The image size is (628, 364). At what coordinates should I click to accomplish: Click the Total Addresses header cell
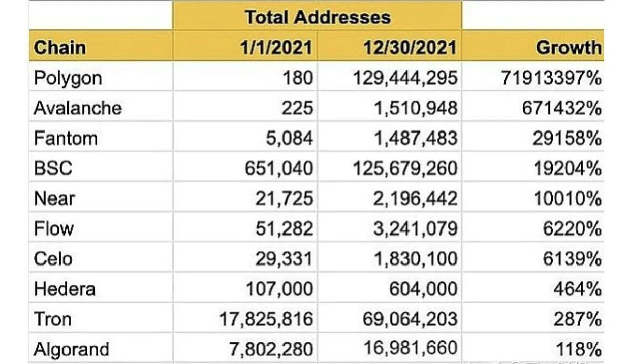click(318, 17)
